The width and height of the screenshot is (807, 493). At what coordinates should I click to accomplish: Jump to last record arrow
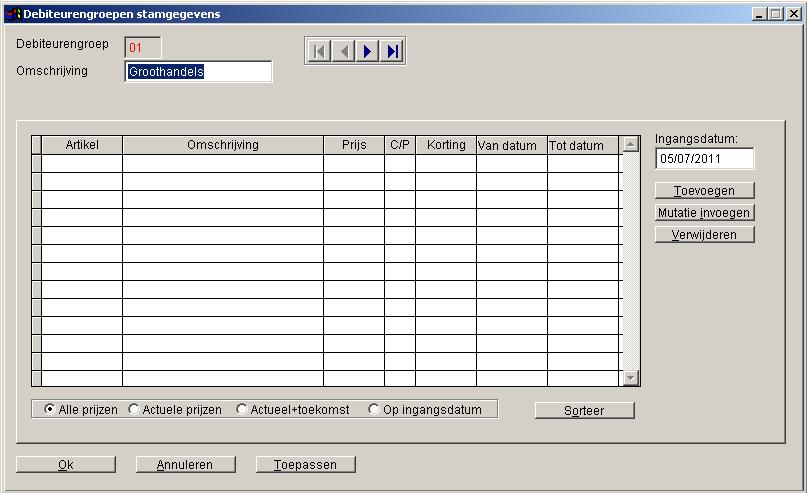[x=392, y=51]
